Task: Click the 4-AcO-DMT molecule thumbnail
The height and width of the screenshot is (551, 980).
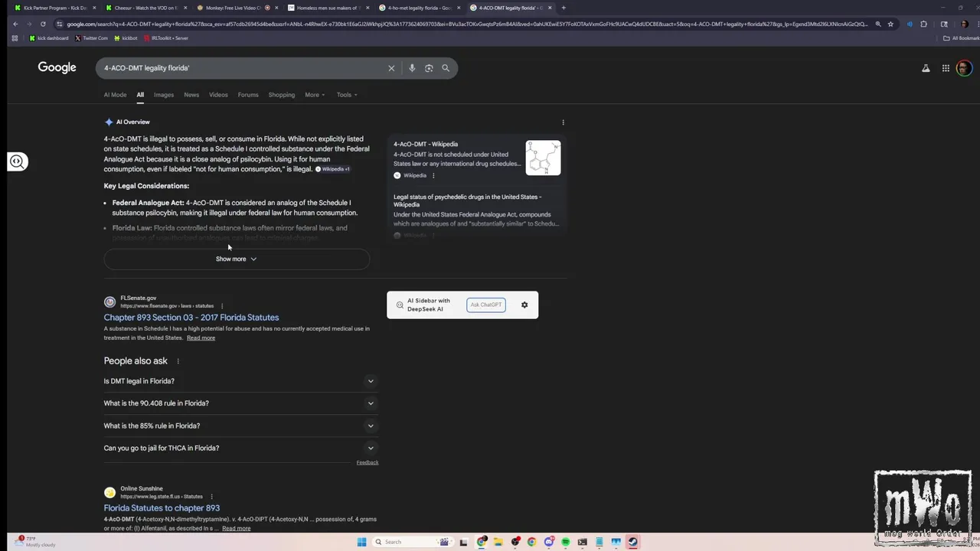Action: pyautogui.click(x=543, y=158)
